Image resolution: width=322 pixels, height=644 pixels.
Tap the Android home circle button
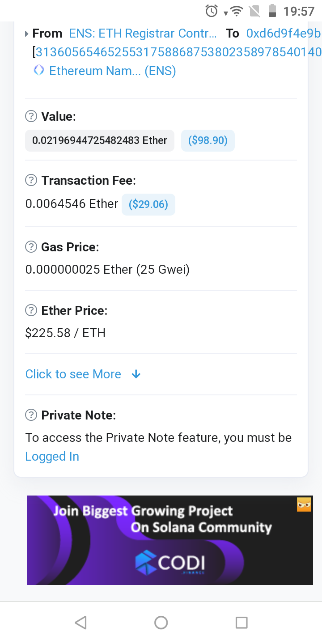(x=161, y=623)
